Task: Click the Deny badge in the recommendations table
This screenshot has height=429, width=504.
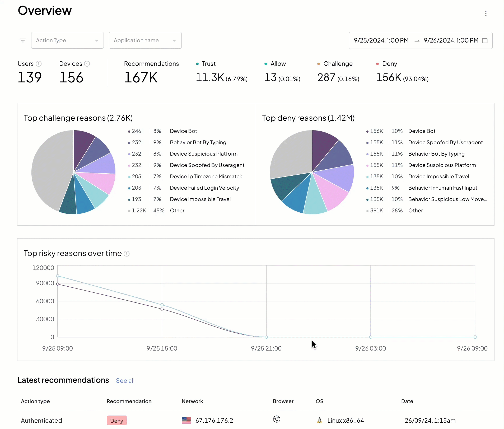Action: [x=116, y=420]
